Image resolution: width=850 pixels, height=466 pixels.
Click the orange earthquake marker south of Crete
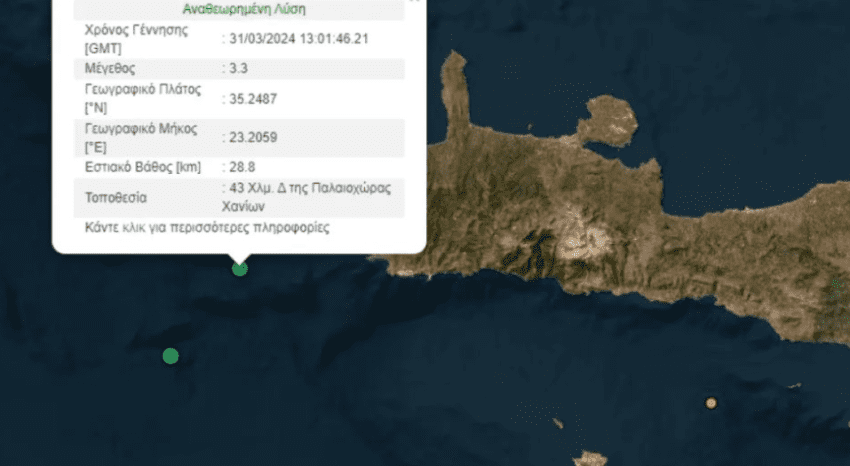711,403
